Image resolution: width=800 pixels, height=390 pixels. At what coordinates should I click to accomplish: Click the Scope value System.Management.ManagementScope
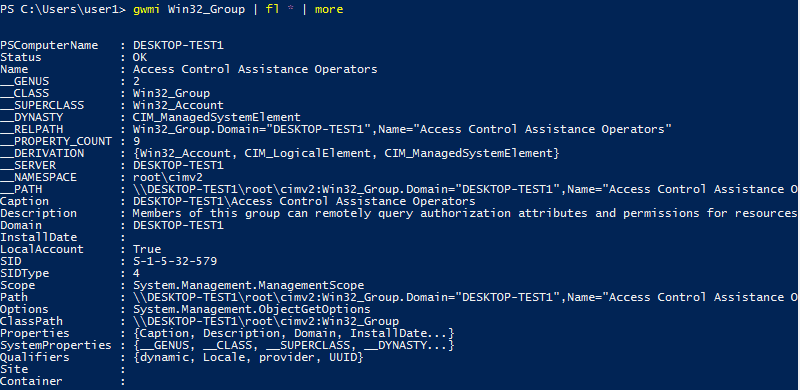248,285
